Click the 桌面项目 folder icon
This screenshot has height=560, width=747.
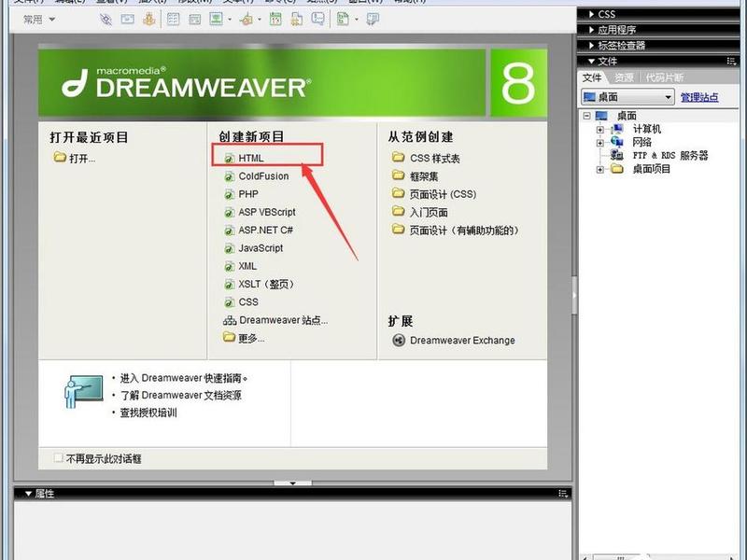click(617, 169)
